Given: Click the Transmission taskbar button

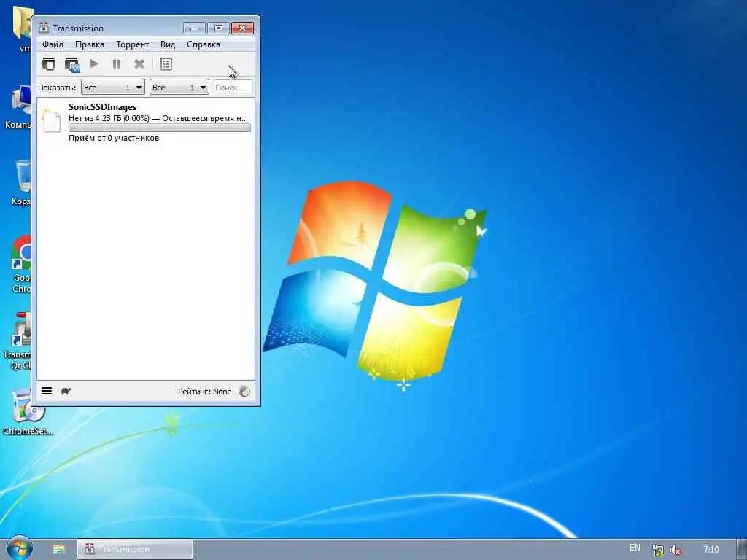Looking at the screenshot, I should (135, 549).
